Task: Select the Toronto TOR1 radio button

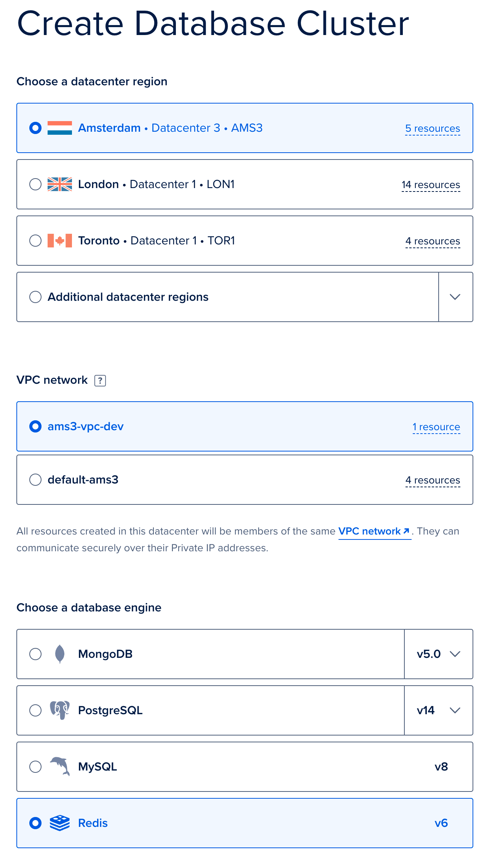Action: point(35,241)
